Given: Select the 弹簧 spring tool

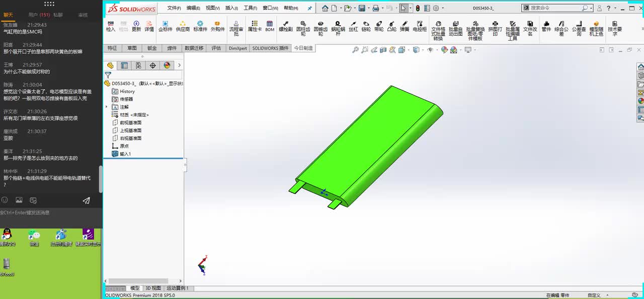Looking at the screenshot, I should click(x=405, y=26).
